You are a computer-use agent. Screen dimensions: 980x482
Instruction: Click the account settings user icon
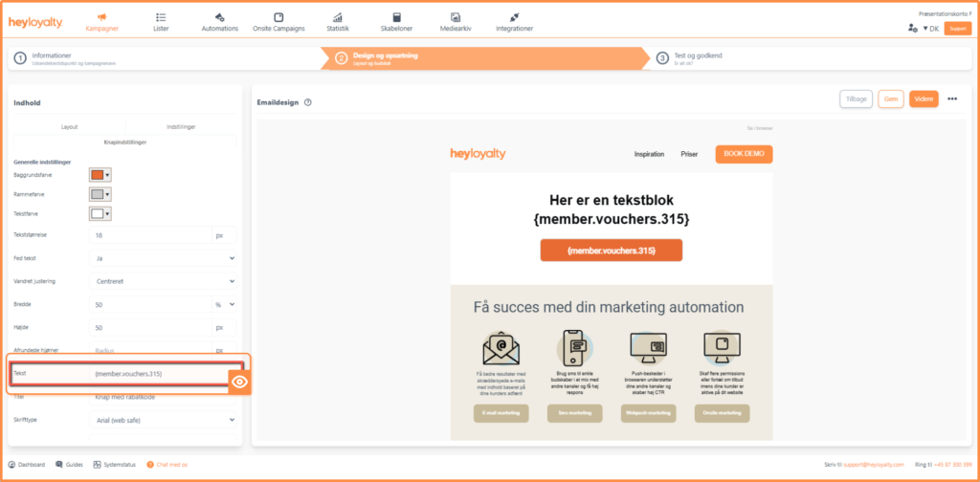pyautogui.click(x=912, y=29)
